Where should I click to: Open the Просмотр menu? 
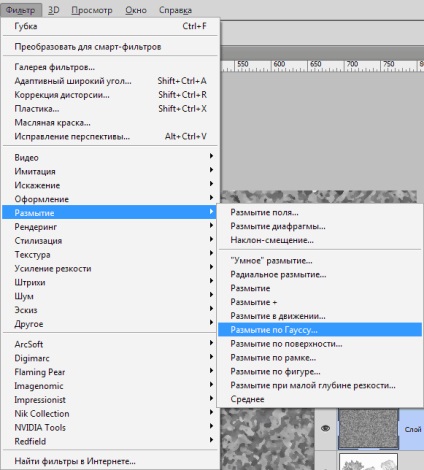pyautogui.click(x=92, y=10)
